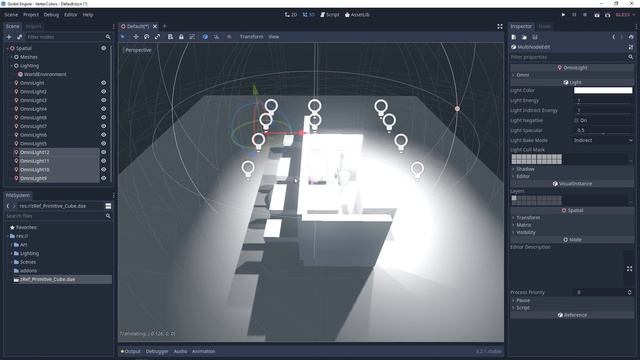
Task: Open the Editor menu
Action: click(x=70, y=15)
